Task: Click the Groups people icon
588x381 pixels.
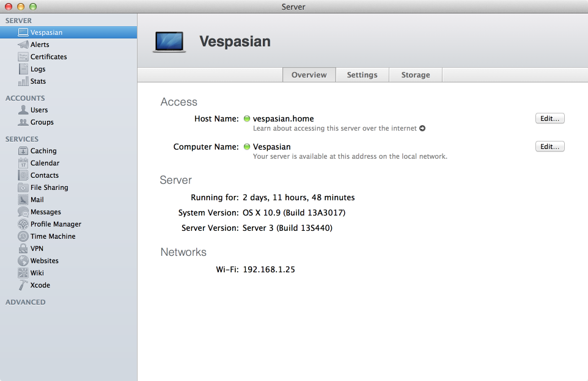Action: [x=23, y=122]
